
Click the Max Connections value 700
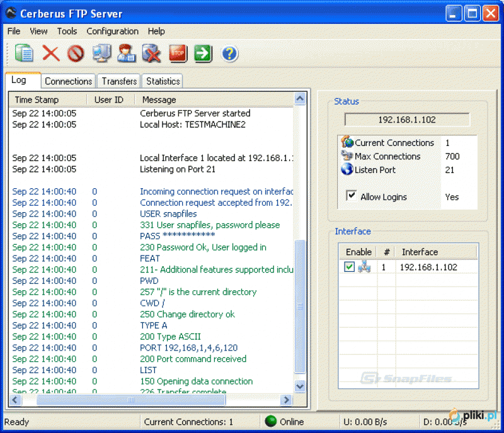point(452,157)
